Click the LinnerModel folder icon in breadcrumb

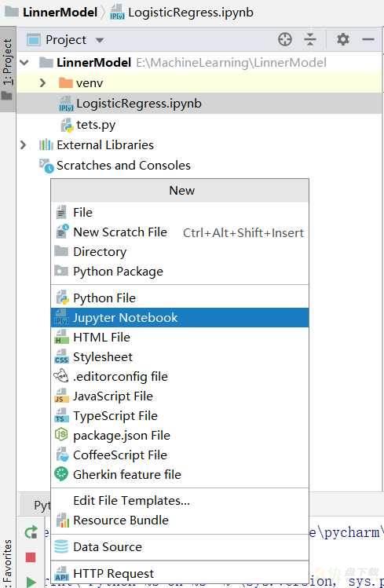(11, 12)
